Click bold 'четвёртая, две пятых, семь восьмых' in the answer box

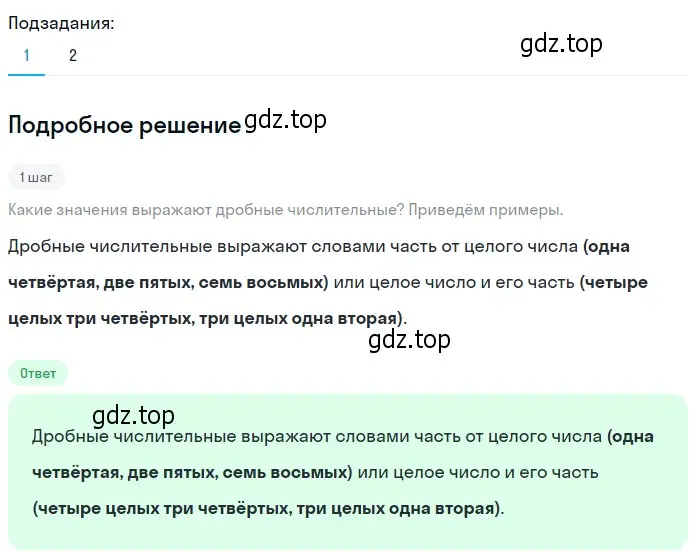click(x=190, y=473)
